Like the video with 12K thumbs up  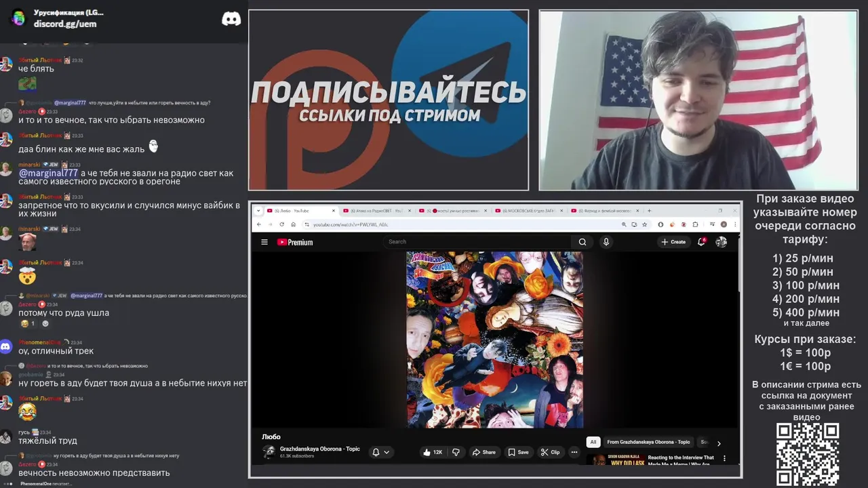[x=432, y=452]
